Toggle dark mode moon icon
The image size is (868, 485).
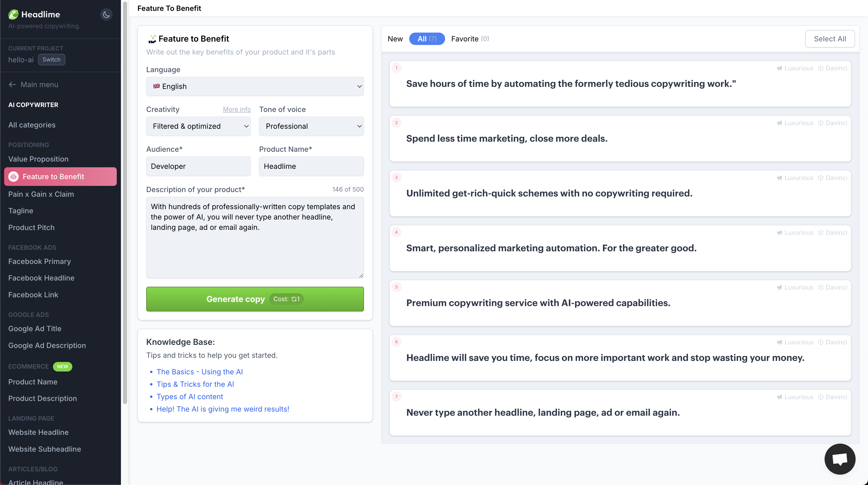(x=106, y=14)
